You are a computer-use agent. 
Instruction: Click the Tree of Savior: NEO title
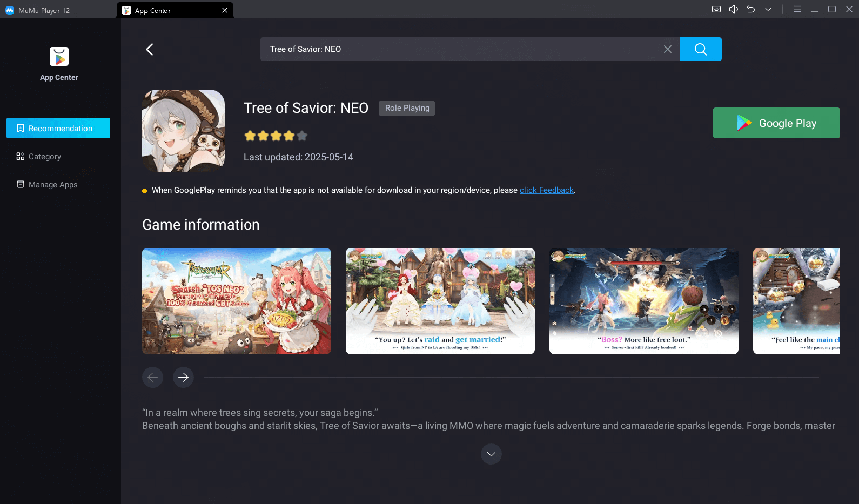coord(306,108)
